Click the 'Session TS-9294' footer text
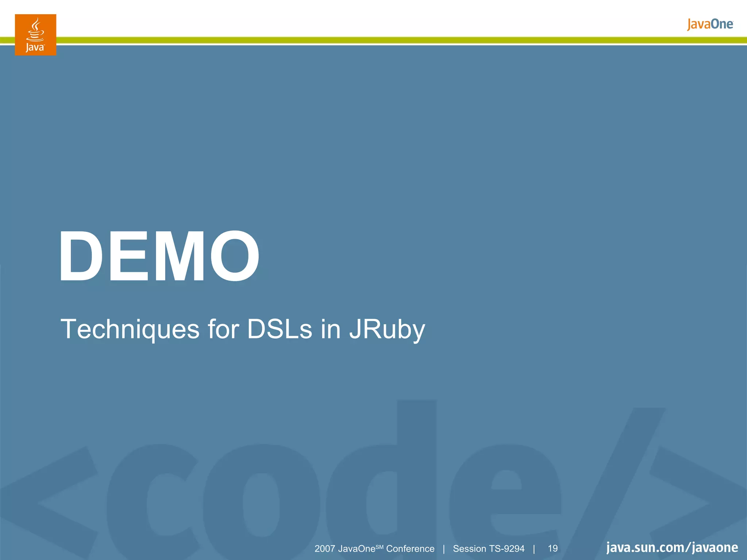This screenshot has height=560, width=747. pos(488,548)
